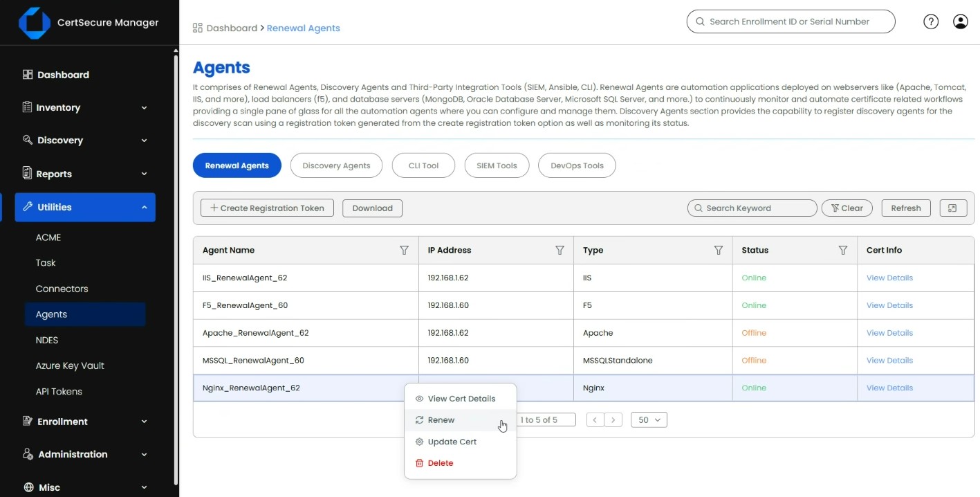Switch to the Renewal Agents tab
The width and height of the screenshot is (980, 497).
coord(237,165)
